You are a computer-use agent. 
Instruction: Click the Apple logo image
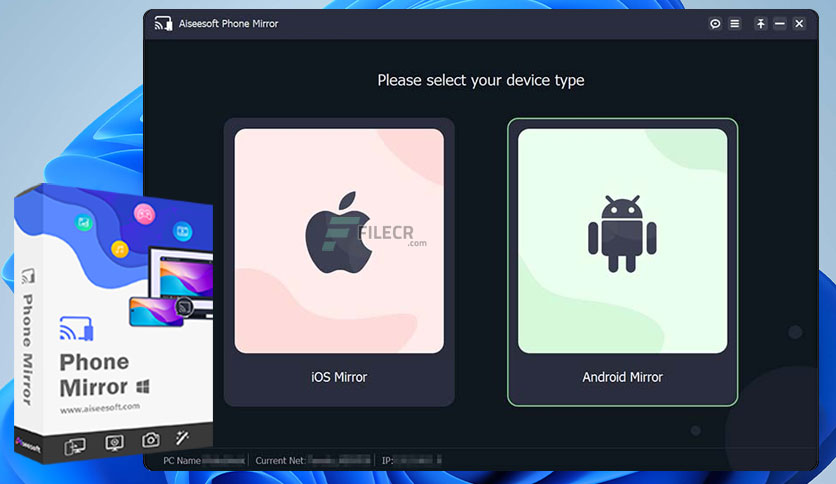pos(339,232)
